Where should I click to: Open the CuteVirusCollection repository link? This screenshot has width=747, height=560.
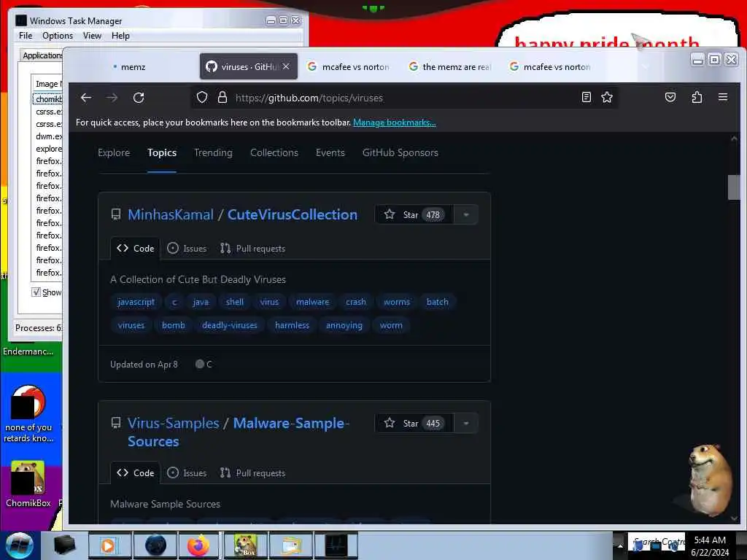pyautogui.click(x=293, y=214)
